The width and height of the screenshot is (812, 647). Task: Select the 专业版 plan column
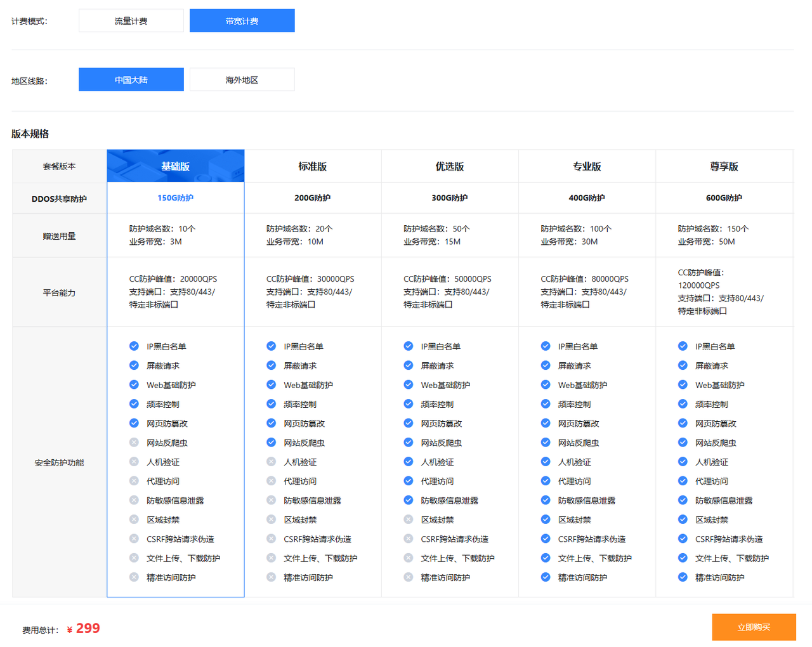tap(587, 166)
